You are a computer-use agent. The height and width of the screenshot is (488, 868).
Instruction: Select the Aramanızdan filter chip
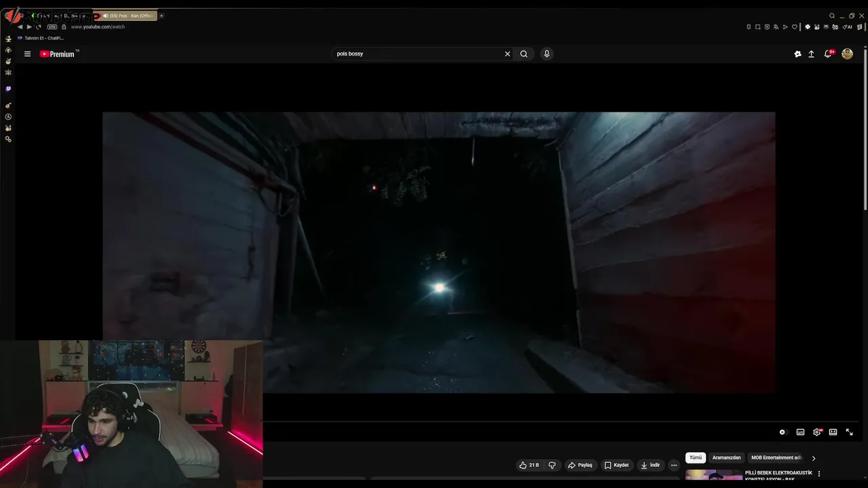(x=726, y=457)
